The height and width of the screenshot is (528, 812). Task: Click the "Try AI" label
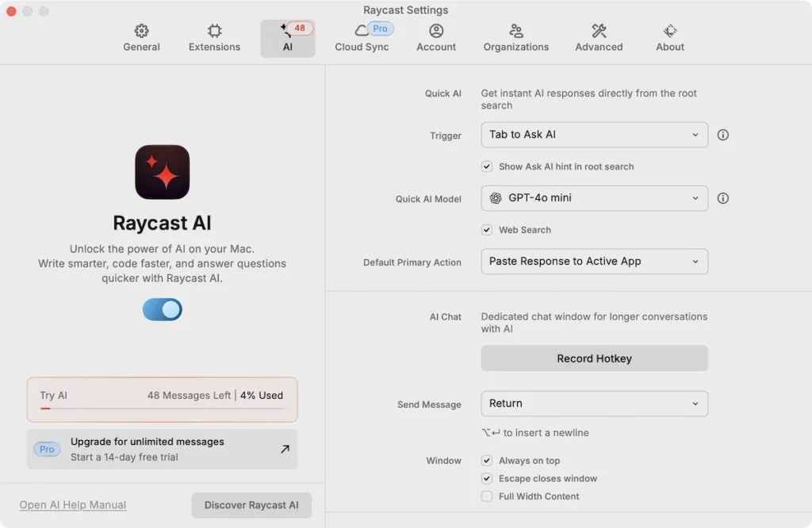(54, 396)
